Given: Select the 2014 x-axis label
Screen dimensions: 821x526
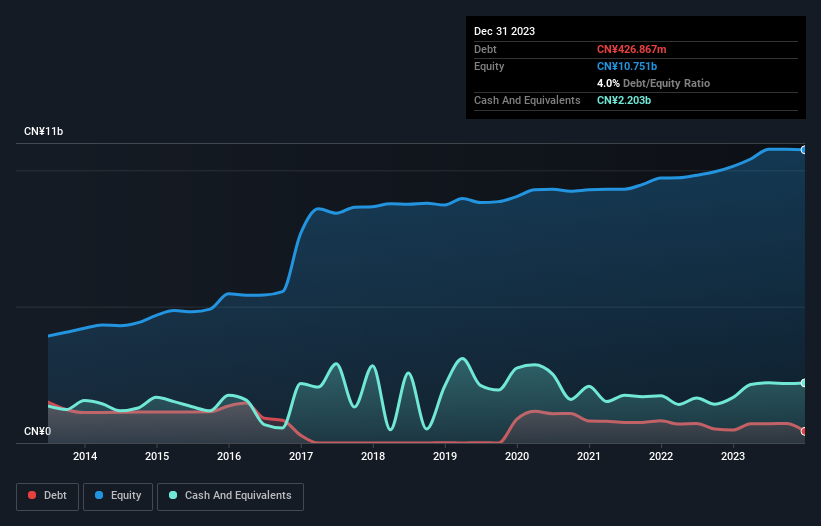Looking at the screenshot, I should [x=85, y=457].
